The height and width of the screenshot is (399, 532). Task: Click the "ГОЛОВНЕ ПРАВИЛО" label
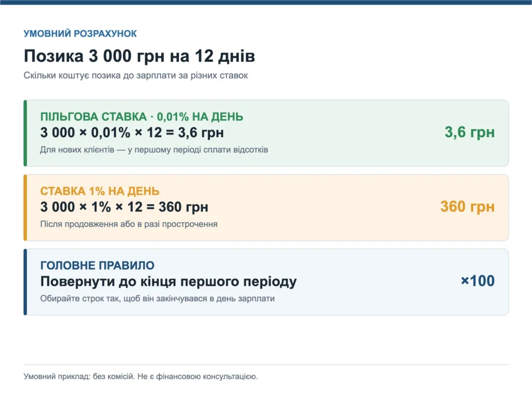point(97,265)
